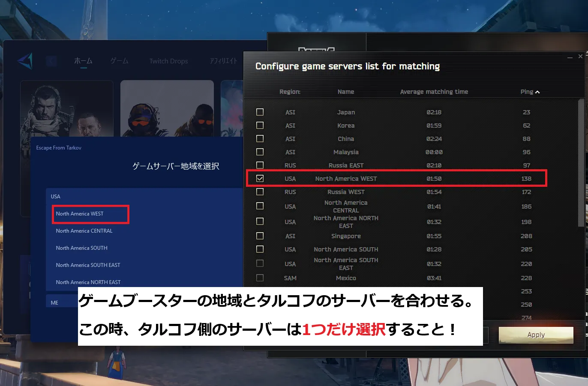Viewport: 588px width, 386px height.
Task: Sort servers by Ping column arrow
Action: pos(537,92)
